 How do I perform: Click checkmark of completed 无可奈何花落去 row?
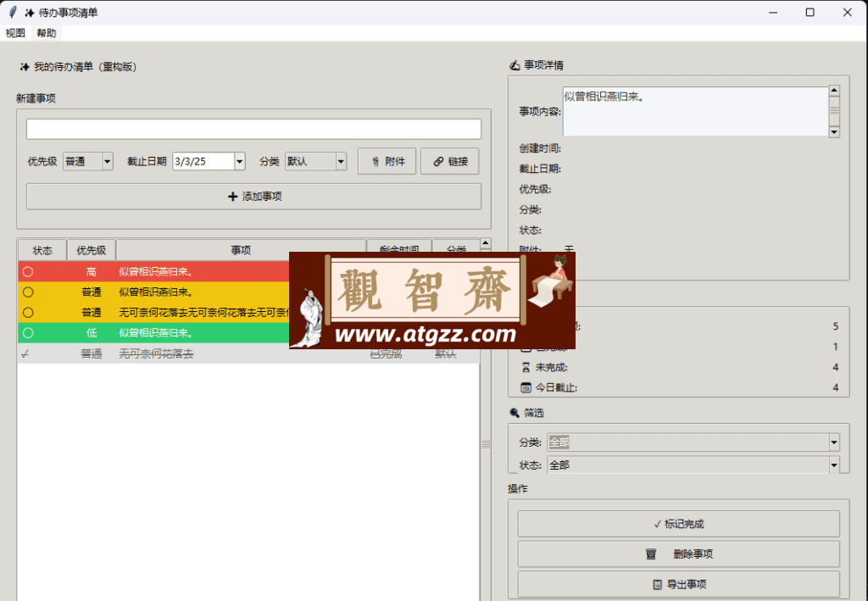(x=25, y=353)
